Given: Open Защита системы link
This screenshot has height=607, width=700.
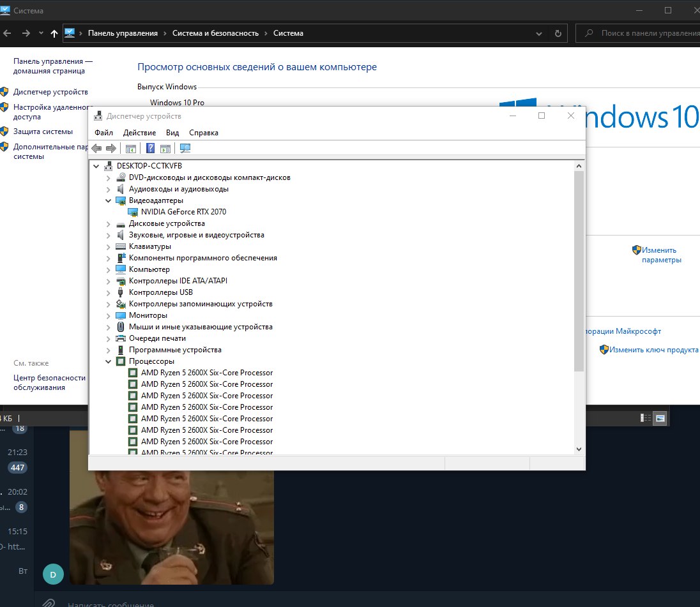Looking at the screenshot, I should pos(43,131).
